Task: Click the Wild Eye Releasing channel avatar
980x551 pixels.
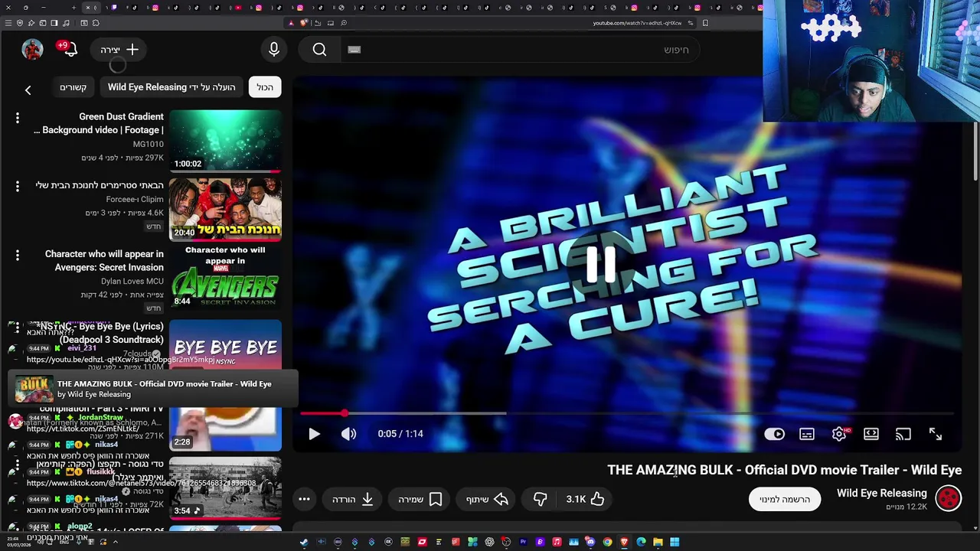Action: coord(949,499)
